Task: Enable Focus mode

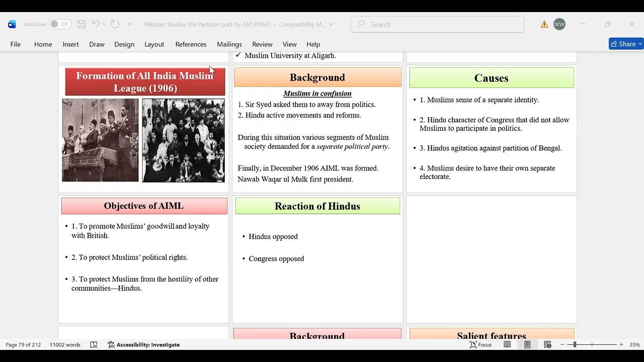Action: pyautogui.click(x=480, y=344)
